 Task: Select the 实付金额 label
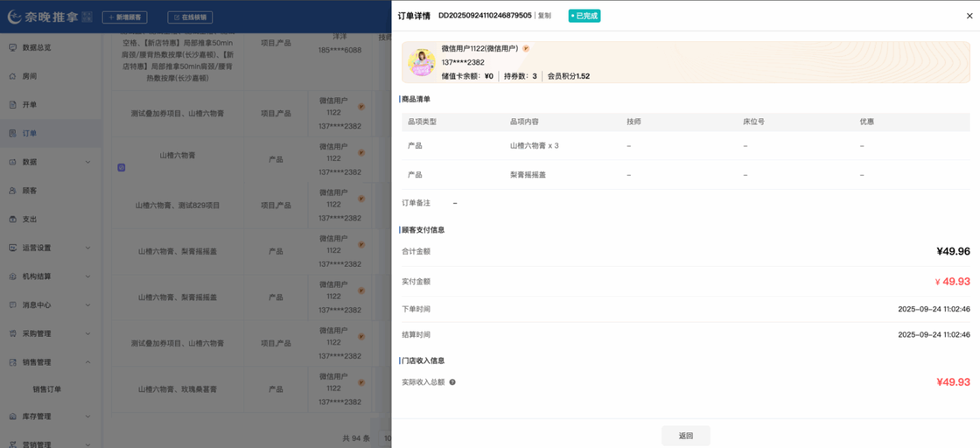click(416, 282)
